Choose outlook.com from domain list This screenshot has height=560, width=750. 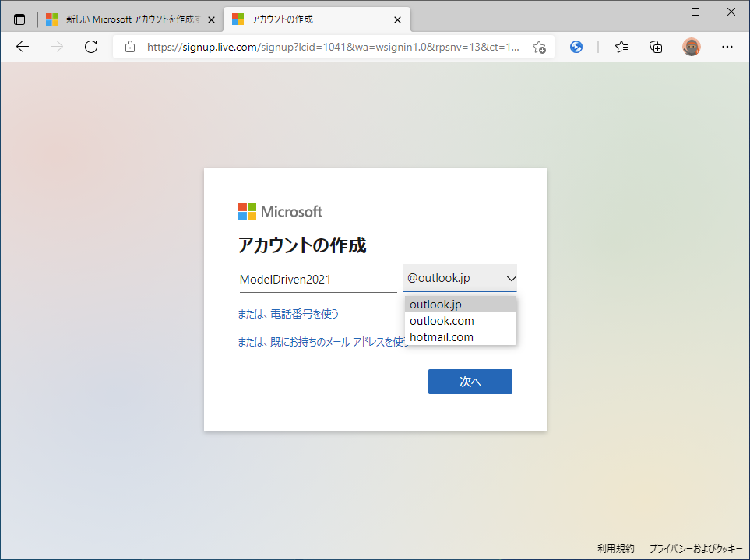(460, 320)
